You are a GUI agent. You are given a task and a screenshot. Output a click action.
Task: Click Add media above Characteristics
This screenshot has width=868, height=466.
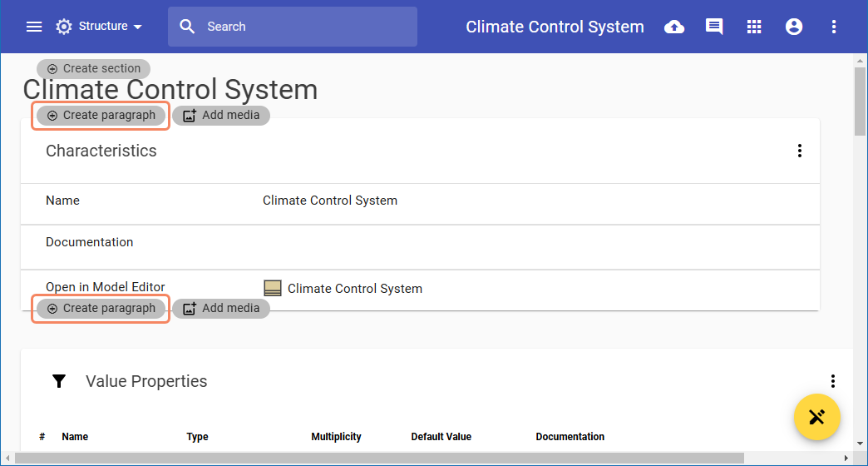click(x=221, y=116)
